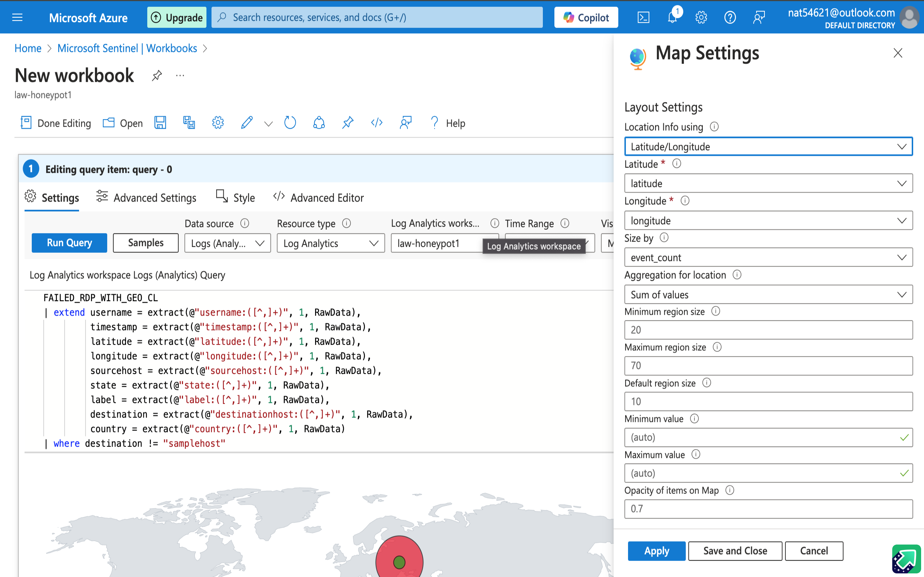Click the pin icon next to New workbook title

[x=157, y=76]
